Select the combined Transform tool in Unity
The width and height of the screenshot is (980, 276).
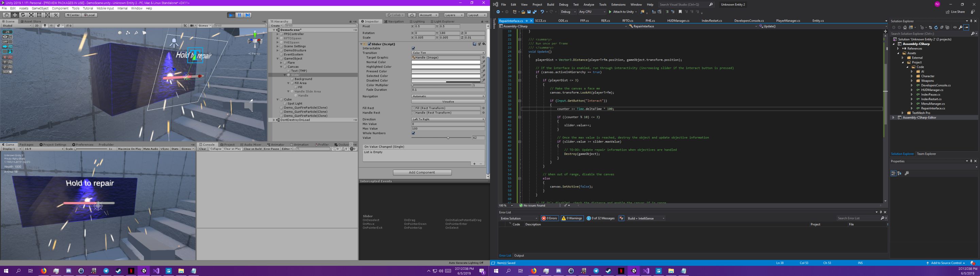48,15
